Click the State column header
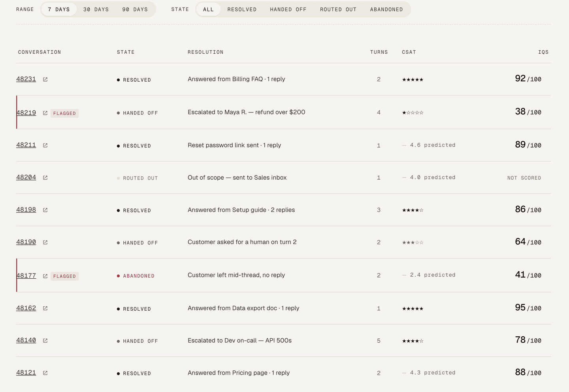 click(x=126, y=52)
